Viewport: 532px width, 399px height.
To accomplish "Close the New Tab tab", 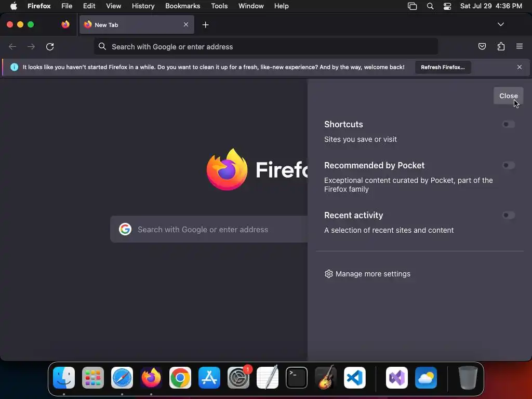I will coord(186,24).
